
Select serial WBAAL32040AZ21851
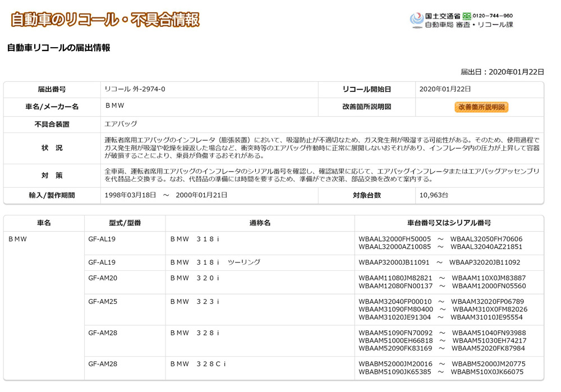486,247
